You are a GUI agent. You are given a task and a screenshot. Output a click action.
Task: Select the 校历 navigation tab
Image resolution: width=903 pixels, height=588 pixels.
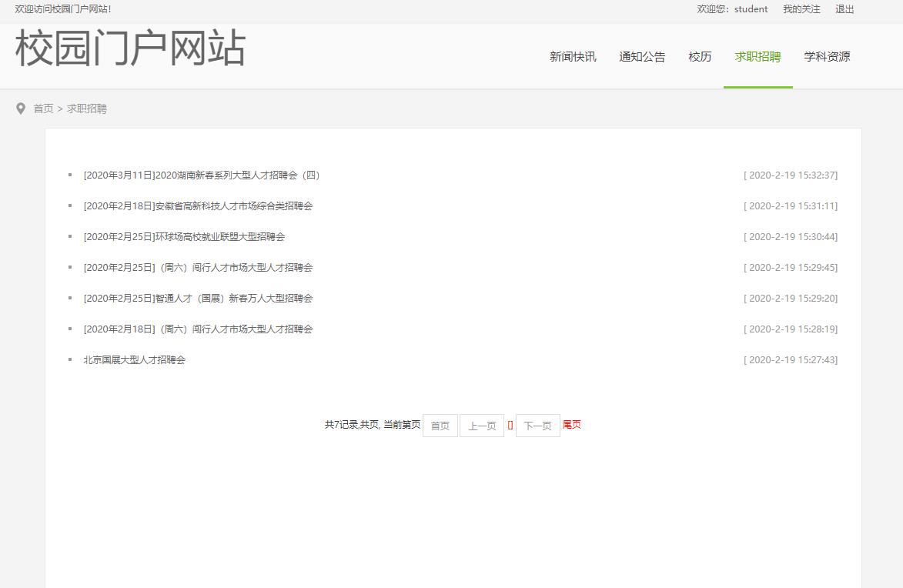click(700, 56)
